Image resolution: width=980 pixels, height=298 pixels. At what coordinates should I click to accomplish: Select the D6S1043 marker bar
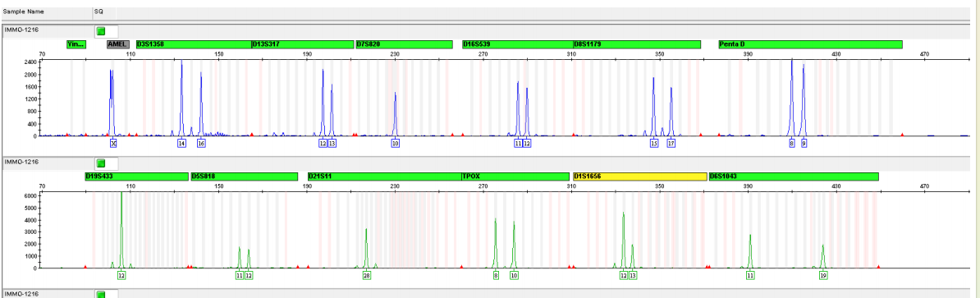(x=794, y=177)
